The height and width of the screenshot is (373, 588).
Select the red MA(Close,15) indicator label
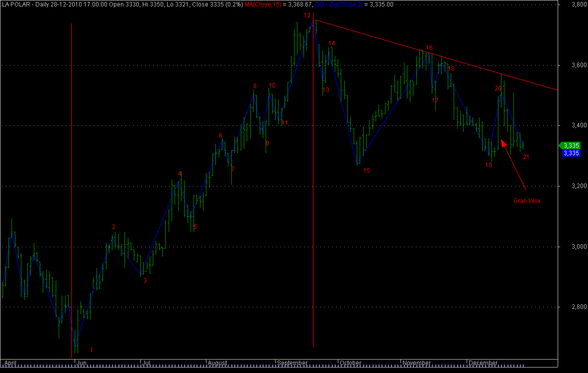click(x=263, y=4)
